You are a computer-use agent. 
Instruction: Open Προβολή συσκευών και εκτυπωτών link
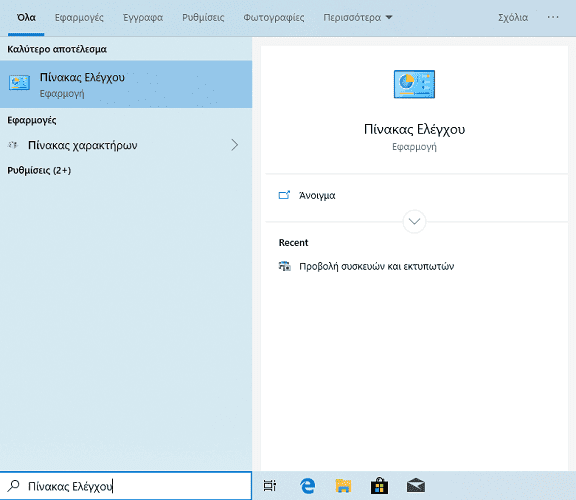[x=377, y=266]
